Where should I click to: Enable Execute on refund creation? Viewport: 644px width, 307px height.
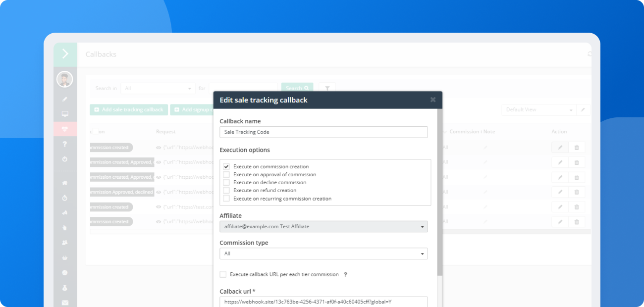[226, 190]
